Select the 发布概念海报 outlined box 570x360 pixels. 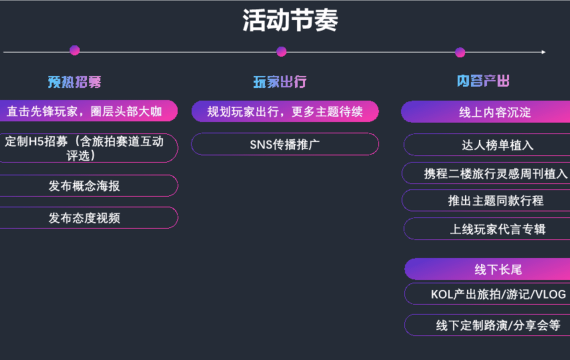(88, 186)
